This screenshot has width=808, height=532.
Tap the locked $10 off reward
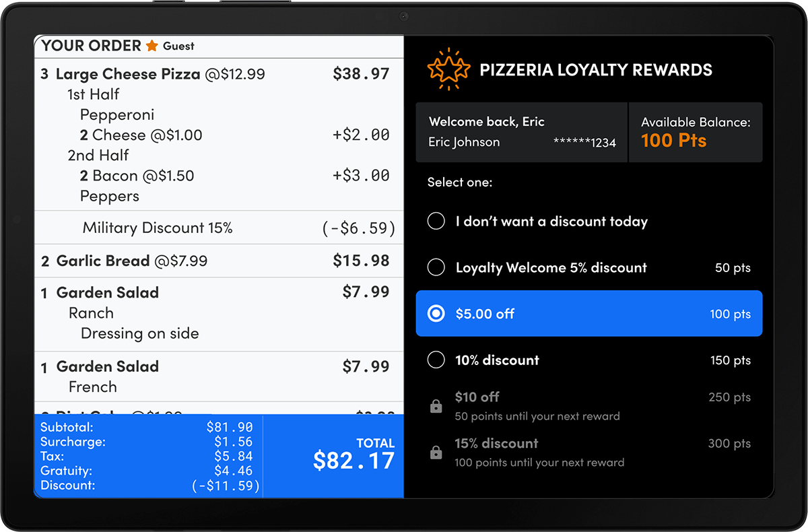pos(589,406)
